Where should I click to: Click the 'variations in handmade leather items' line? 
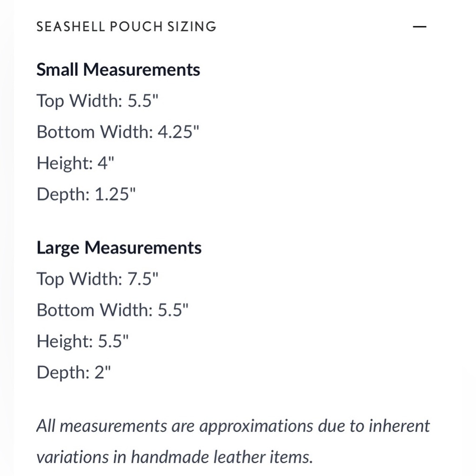175,457
